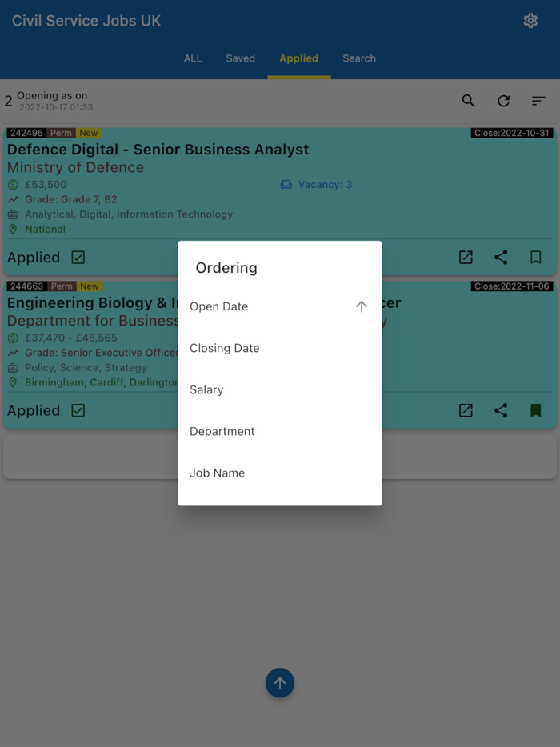Sort by Open Date
The height and width of the screenshot is (747, 560).
pos(280,306)
